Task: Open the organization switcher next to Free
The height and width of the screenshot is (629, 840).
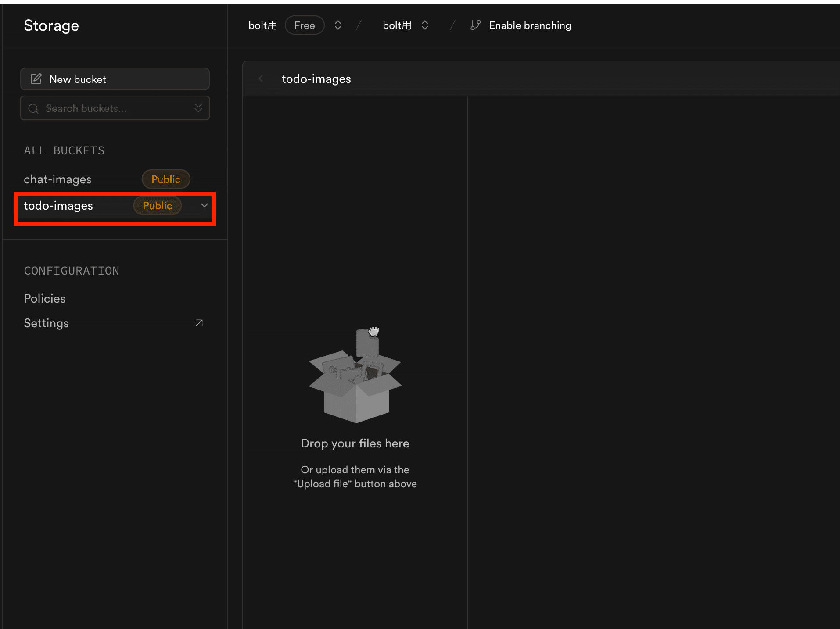Action: tap(337, 25)
